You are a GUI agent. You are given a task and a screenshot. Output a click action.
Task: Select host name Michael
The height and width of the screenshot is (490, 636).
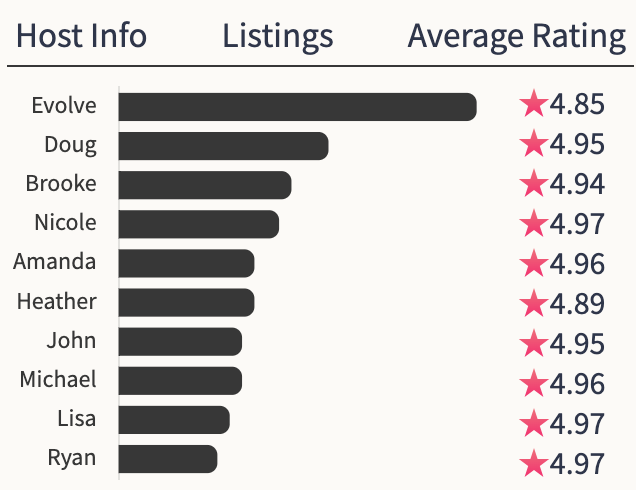coord(58,379)
